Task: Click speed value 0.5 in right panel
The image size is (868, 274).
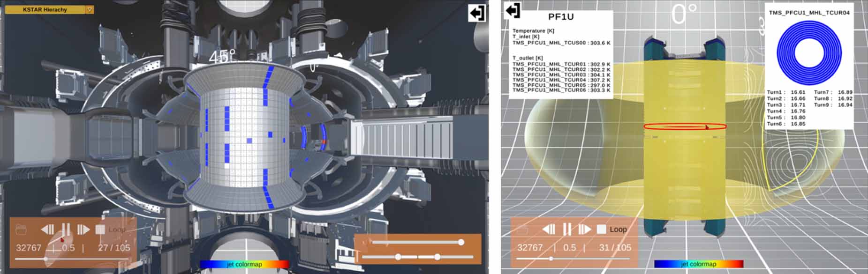Action: [570, 247]
